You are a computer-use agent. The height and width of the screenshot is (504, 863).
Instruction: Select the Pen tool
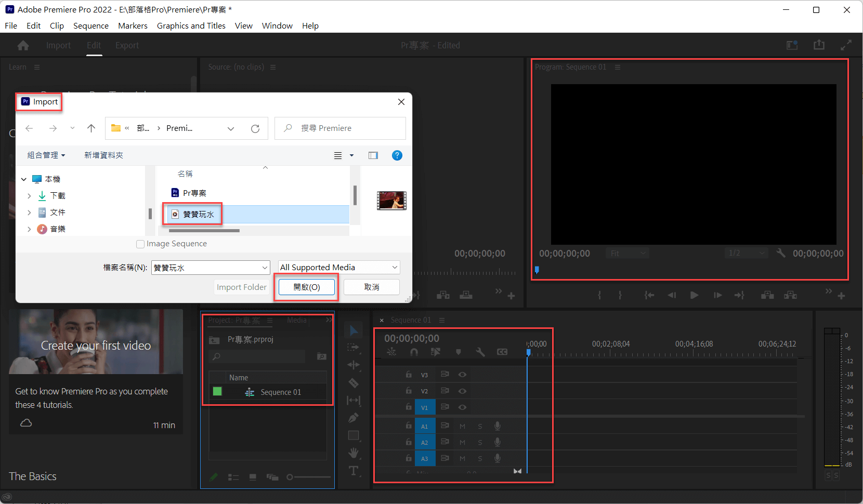[x=354, y=418]
